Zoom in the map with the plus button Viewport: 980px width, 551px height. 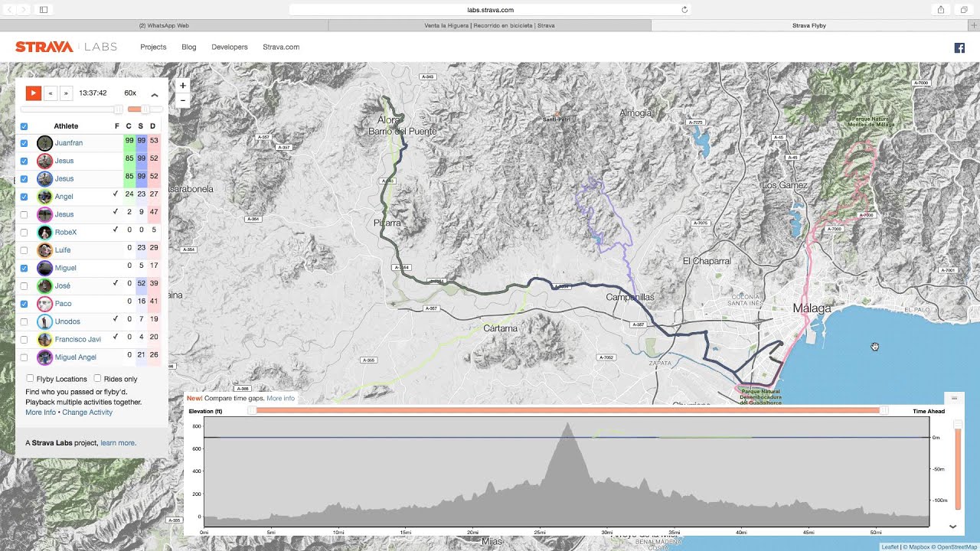tap(182, 86)
